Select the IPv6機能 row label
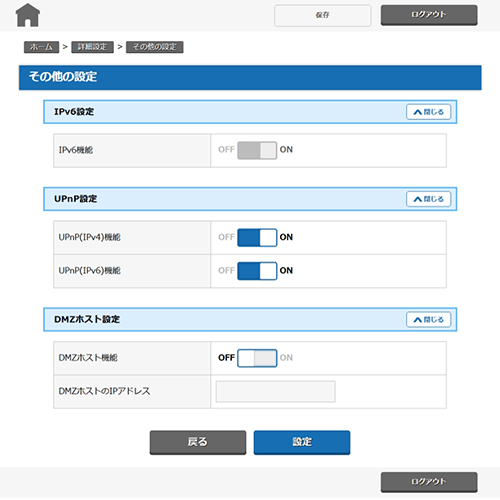500x500 pixels. (76, 150)
